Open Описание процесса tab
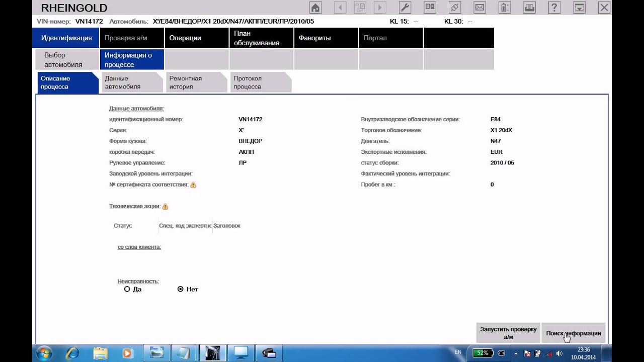The width and height of the screenshot is (644, 362). click(x=67, y=82)
